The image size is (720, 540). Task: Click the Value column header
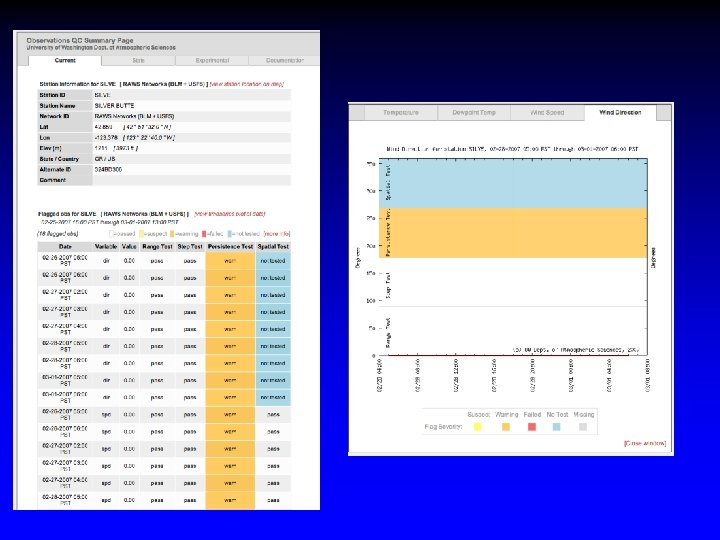(x=129, y=247)
